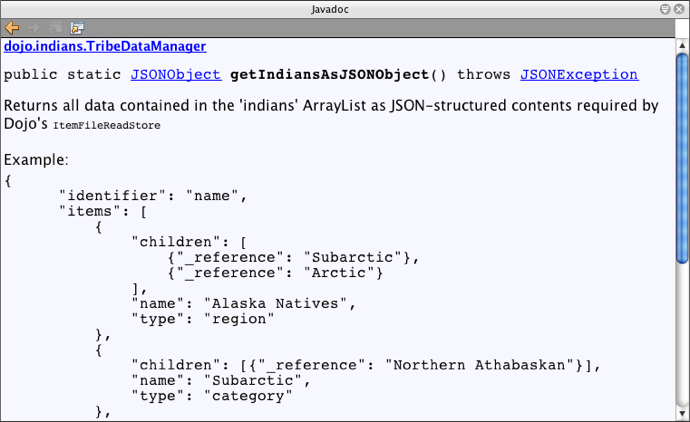The image size is (690, 422).
Task: Click the Back navigation arrow
Action: point(12,28)
